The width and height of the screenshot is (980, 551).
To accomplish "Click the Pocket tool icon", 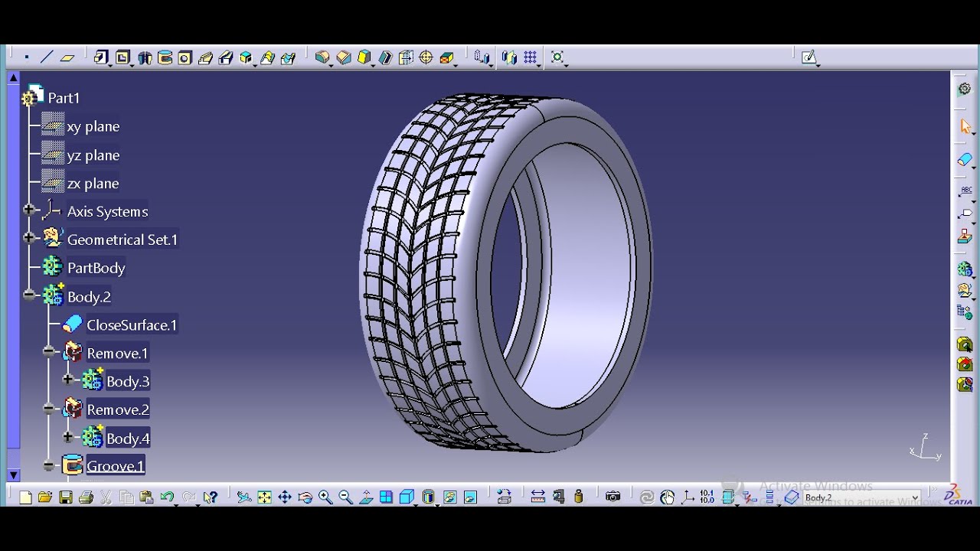I will [x=122, y=57].
